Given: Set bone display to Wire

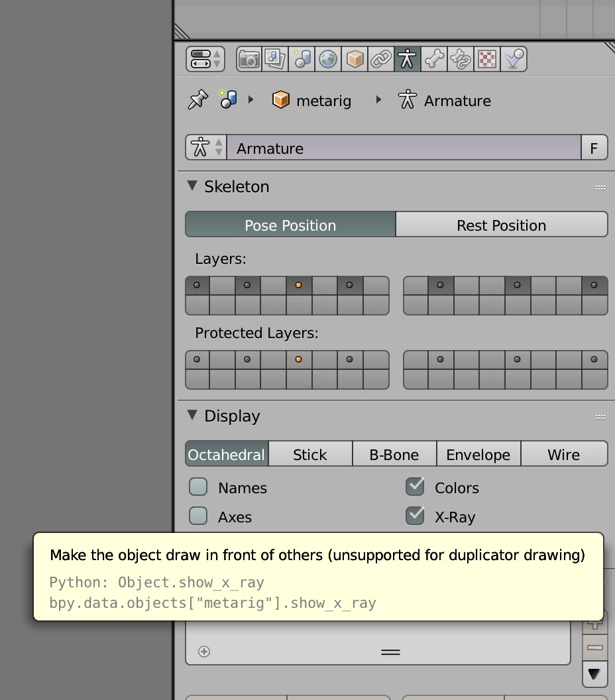Looking at the screenshot, I should pyautogui.click(x=564, y=454).
